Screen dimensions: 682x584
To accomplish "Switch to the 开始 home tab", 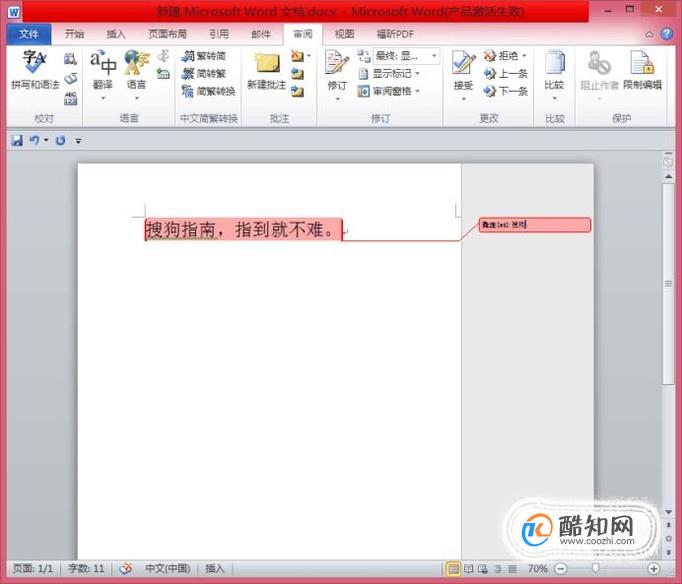I will point(74,34).
